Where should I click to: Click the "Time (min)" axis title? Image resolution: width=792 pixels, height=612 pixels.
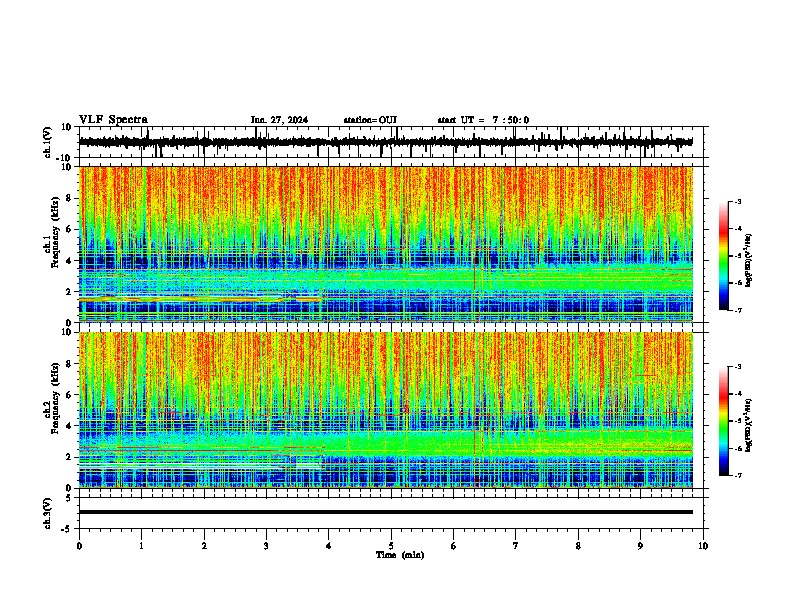coord(400,555)
